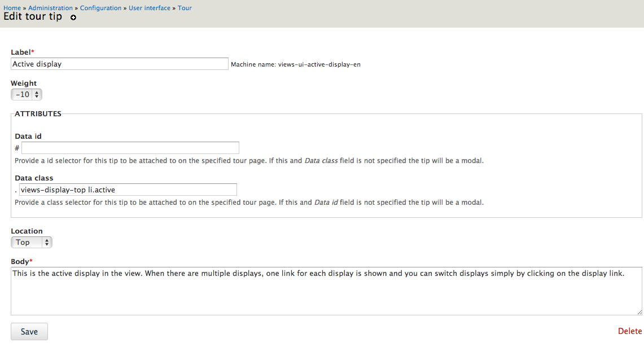Click the Data class field label
The image size is (644, 347).
[34, 178]
